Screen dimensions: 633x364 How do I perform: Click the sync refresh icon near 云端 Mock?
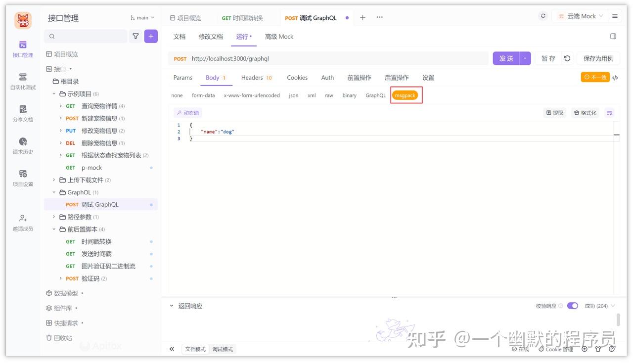(543, 15)
